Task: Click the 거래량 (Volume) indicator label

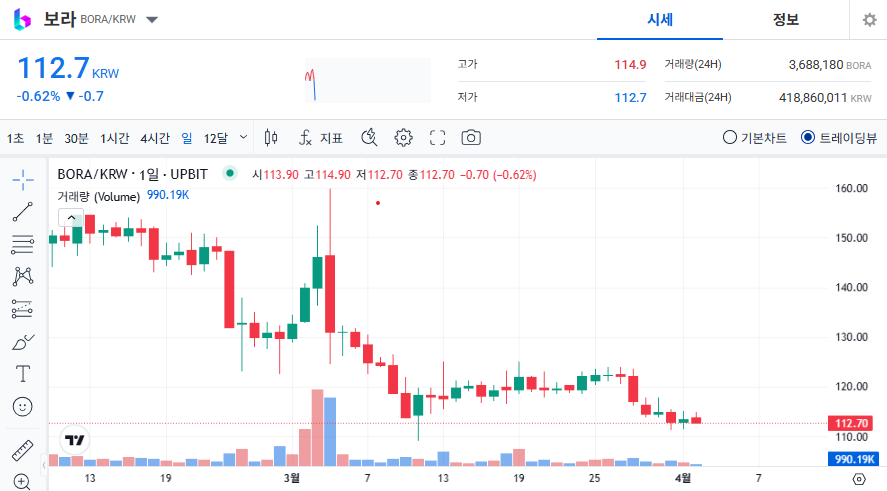Action: [98, 197]
